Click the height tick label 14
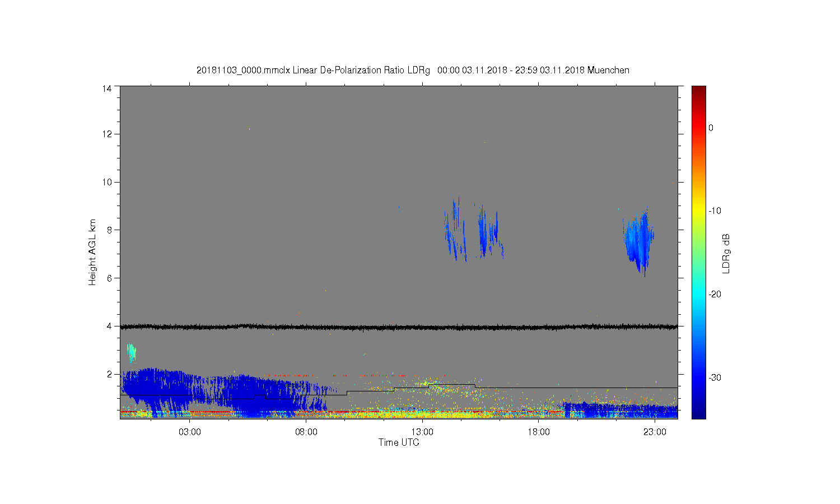840x504 pixels. 107,88
